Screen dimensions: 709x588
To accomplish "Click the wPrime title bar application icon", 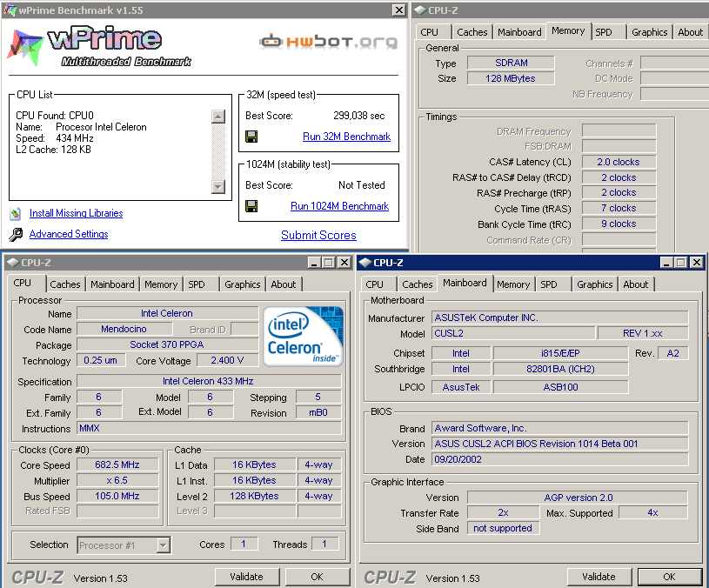I will pos(8,10).
